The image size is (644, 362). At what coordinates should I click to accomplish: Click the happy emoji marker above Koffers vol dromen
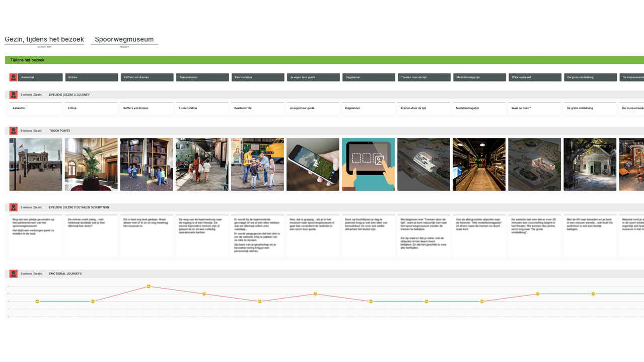pos(148,286)
